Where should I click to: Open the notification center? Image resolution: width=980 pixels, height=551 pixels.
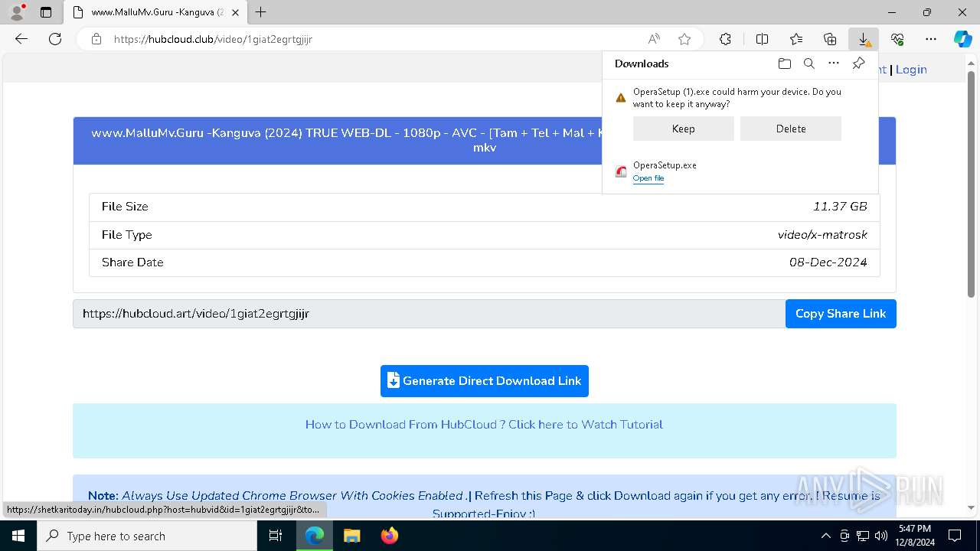[955, 536]
